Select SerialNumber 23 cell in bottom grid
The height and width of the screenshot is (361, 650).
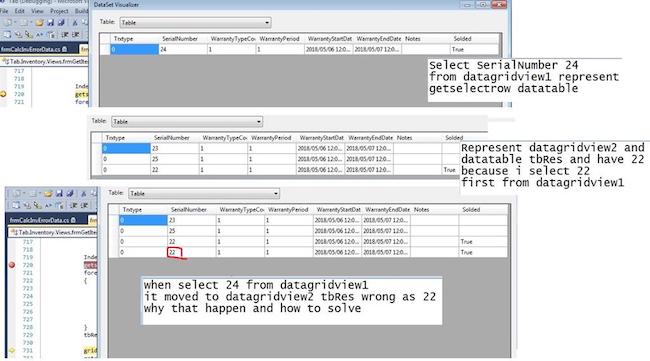coord(192,220)
